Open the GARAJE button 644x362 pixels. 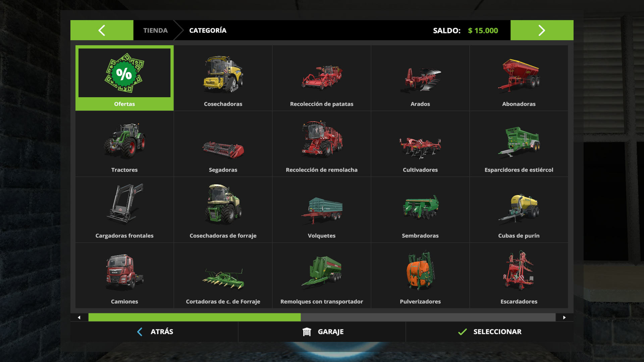322,332
